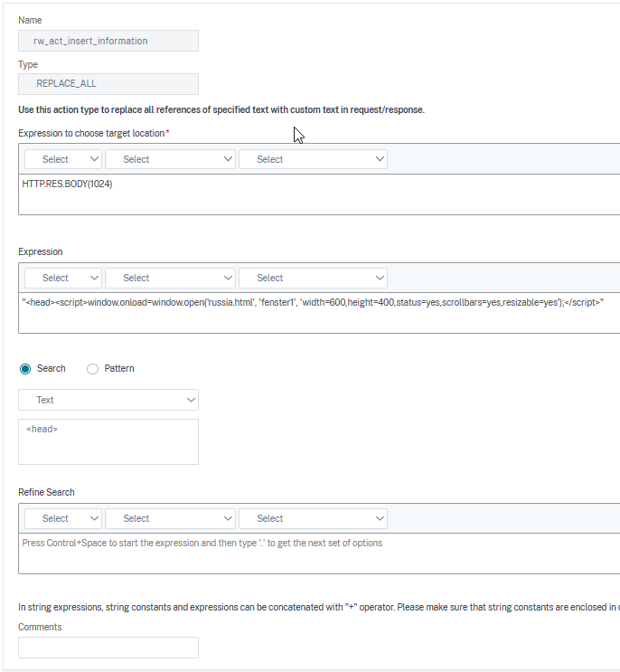
Task: Open third Select dropdown under target location
Action: pyautogui.click(x=313, y=159)
